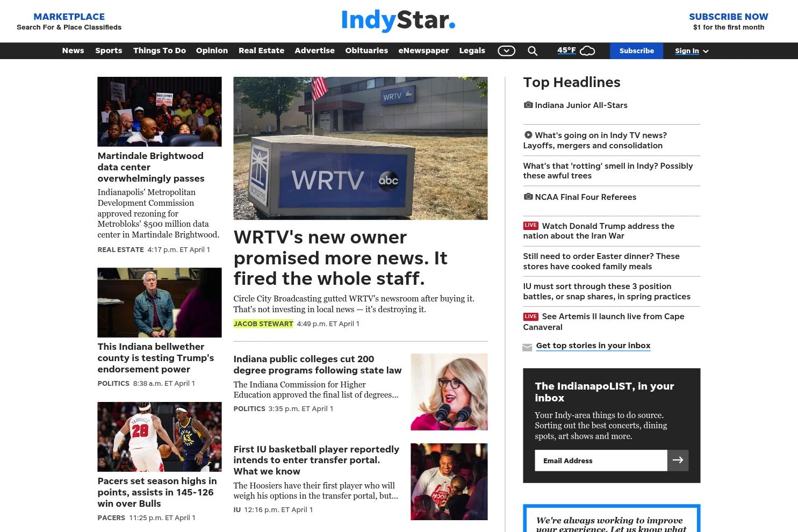Open the Advertise page
Image resolution: width=798 pixels, height=532 pixels.
click(x=314, y=51)
